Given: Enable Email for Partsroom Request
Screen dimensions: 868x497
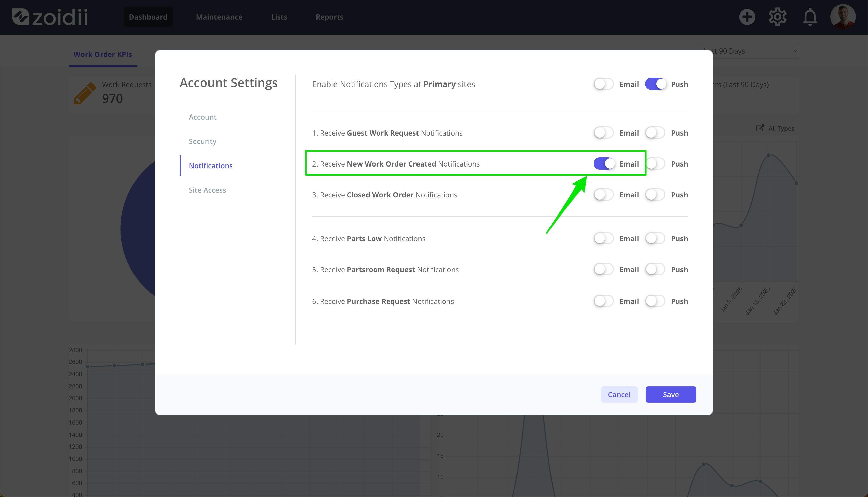Looking at the screenshot, I should pyautogui.click(x=604, y=269).
